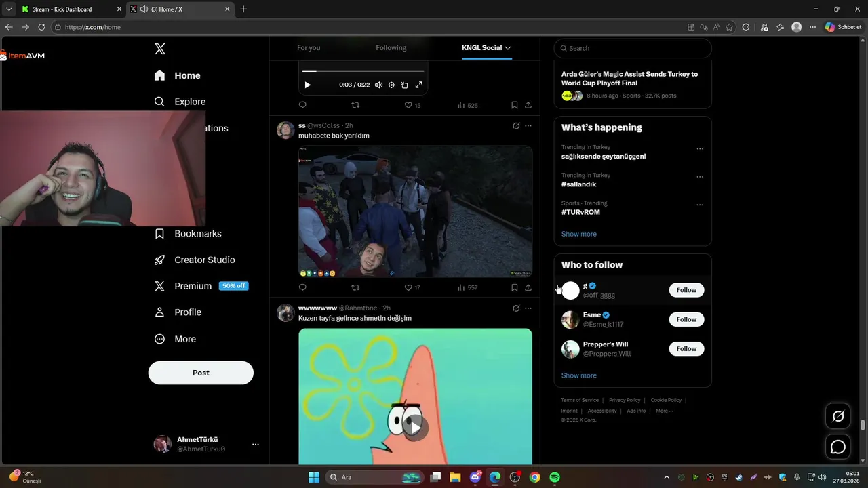This screenshot has height=488, width=868.
Task: Mute the X browser tab audio
Action: click(x=144, y=9)
